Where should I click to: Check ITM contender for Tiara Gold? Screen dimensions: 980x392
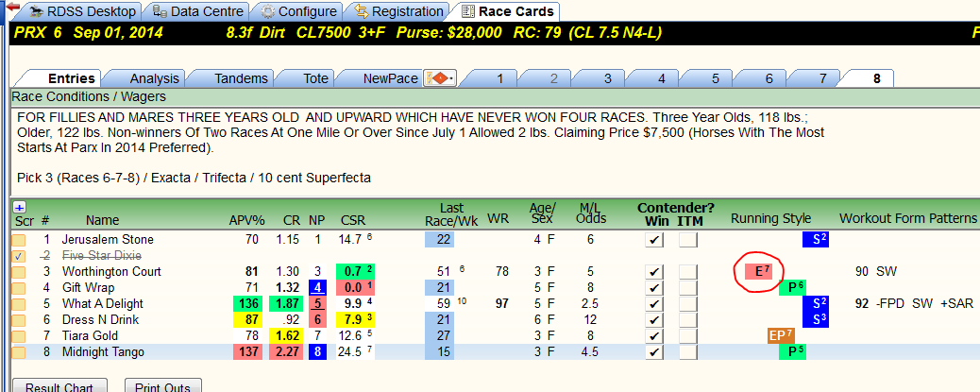tap(689, 335)
